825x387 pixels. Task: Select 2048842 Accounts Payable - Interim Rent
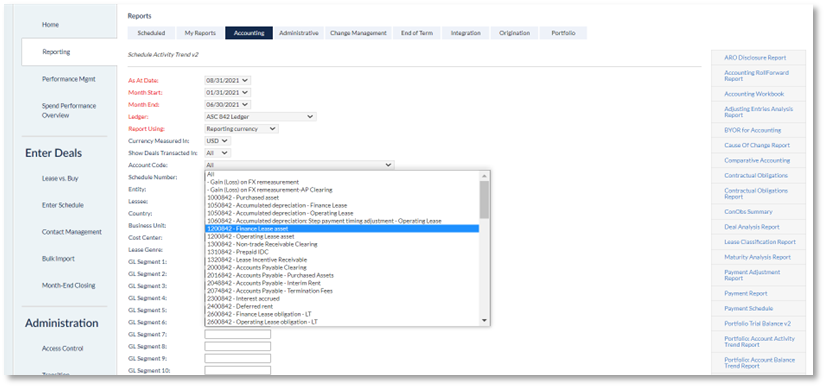click(342, 283)
